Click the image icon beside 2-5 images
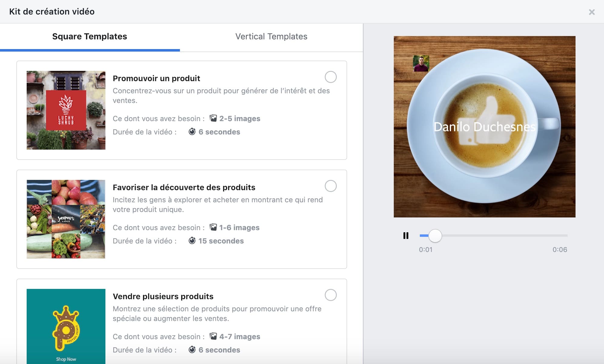The image size is (604, 364). point(213,118)
